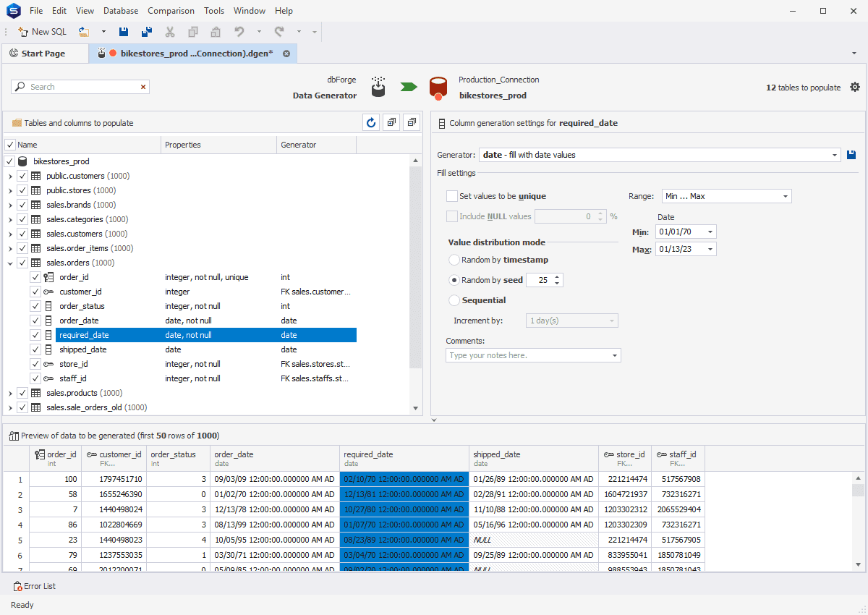This screenshot has height=615, width=868.
Task: Clear the search box using the red X
Action: point(143,87)
